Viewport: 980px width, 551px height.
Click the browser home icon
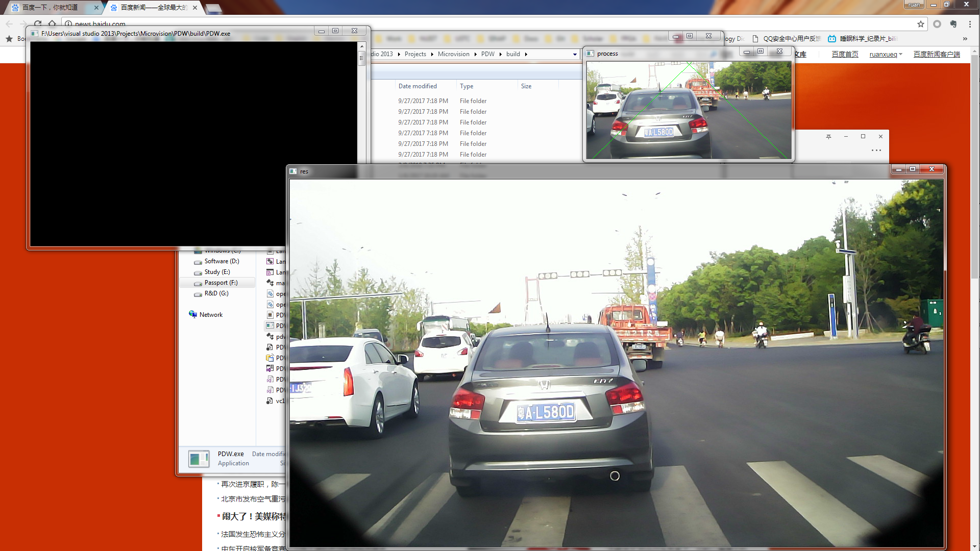pyautogui.click(x=52, y=23)
